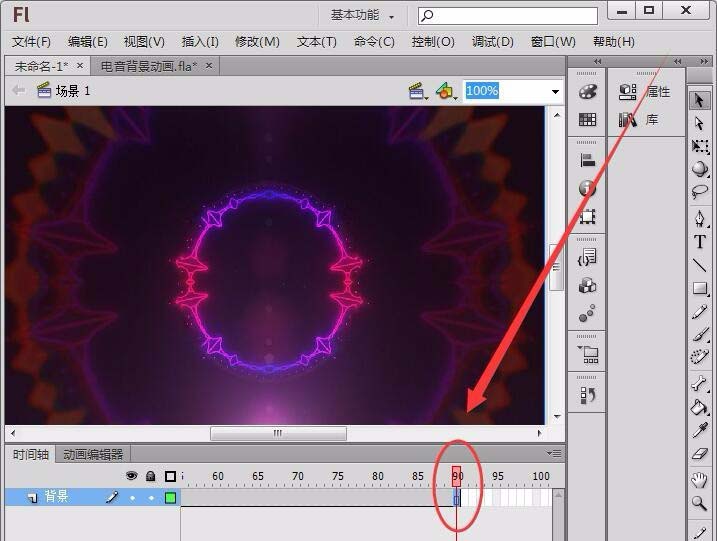717x541 pixels.
Task: Open the 修改(M) menu
Action: (257, 42)
